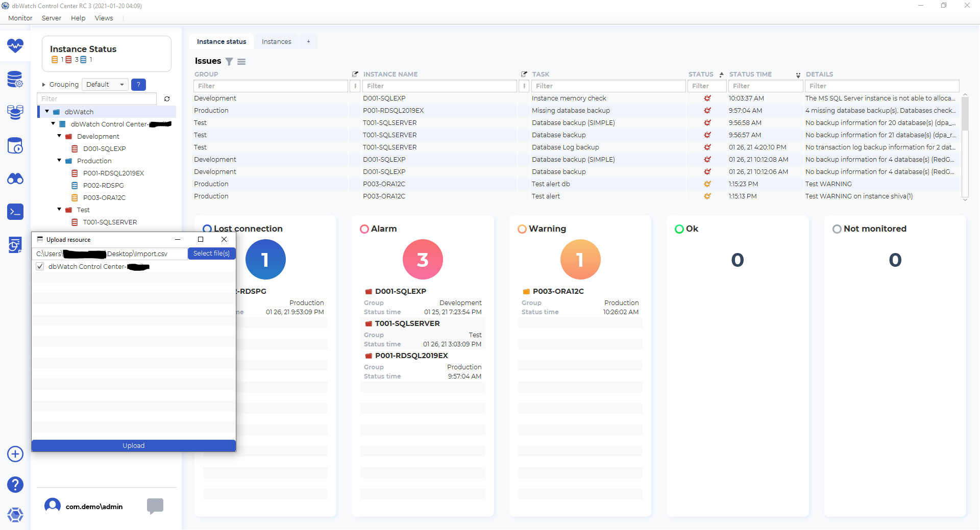
Task: Switch to the Instances tab
Action: point(276,42)
